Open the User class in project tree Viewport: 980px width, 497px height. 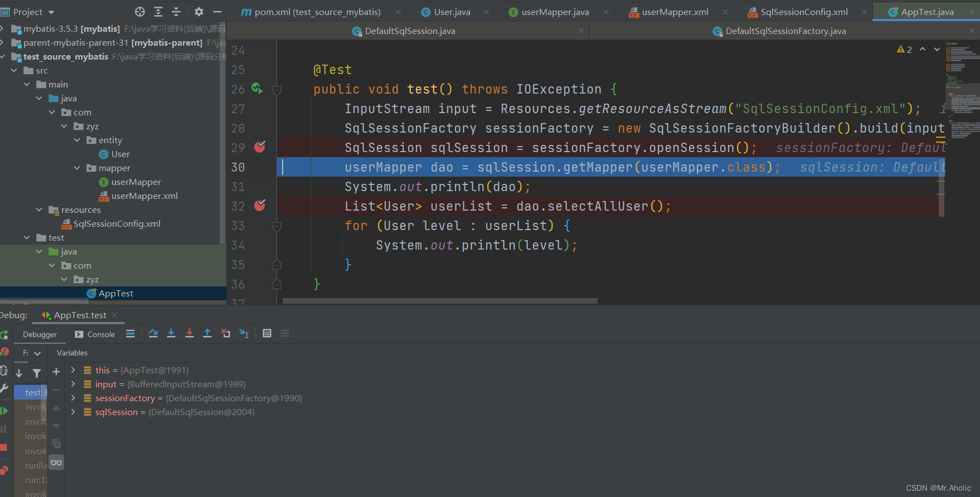point(115,154)
